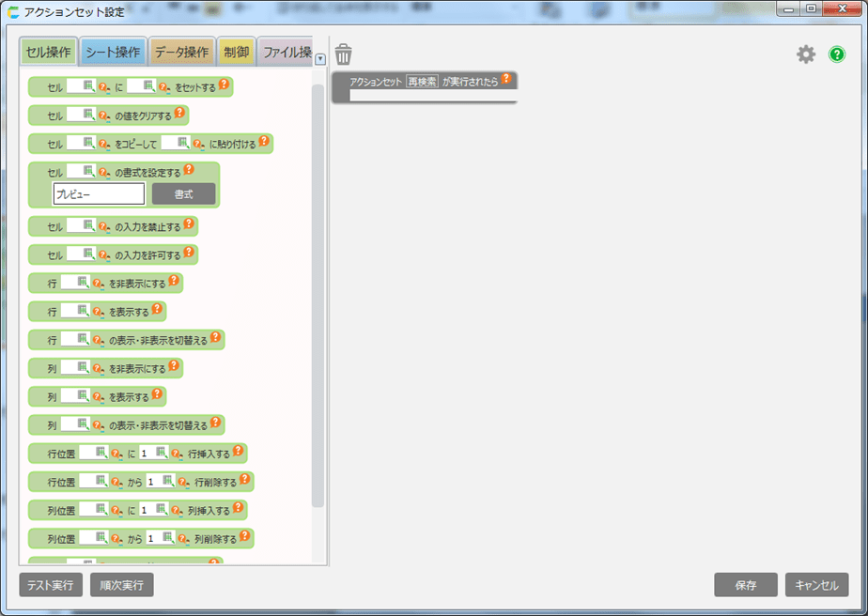Click the 書式 button
The width and height of the screenshot is (868, 616).
pyautogui.click(x=183, y=194)
